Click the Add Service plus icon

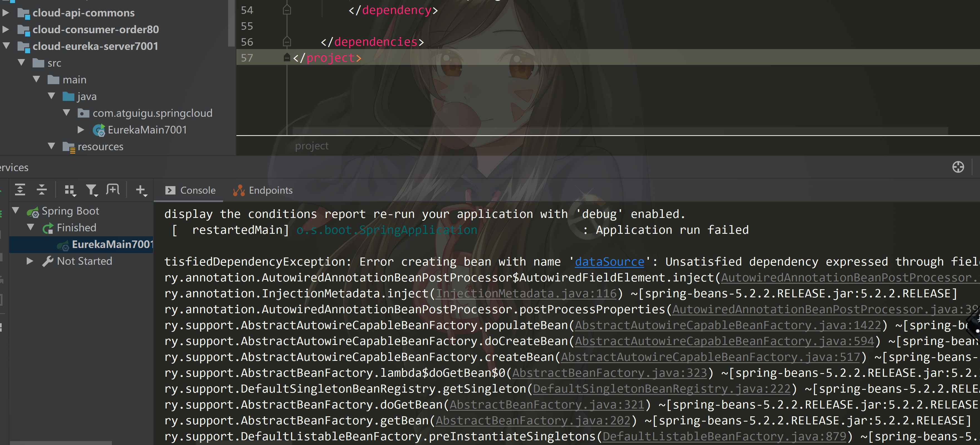coord(141,190)
